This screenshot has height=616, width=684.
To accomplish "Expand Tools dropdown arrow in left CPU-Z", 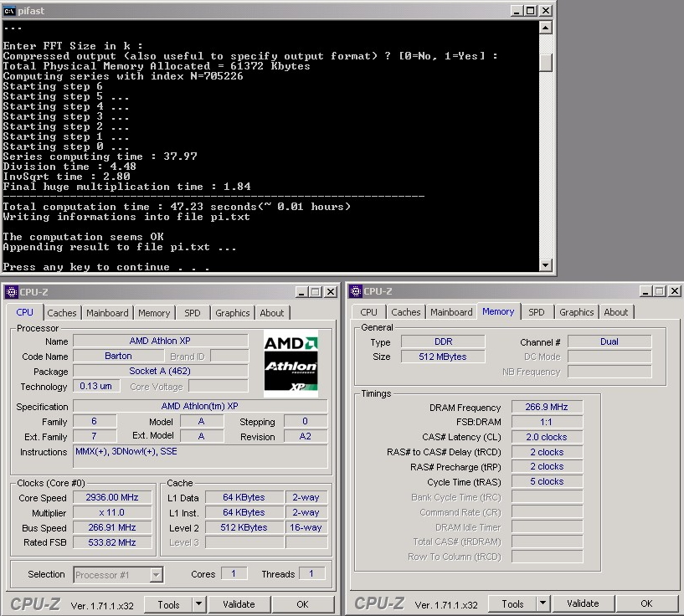I will pyautogui.click(x=198, y=604).
